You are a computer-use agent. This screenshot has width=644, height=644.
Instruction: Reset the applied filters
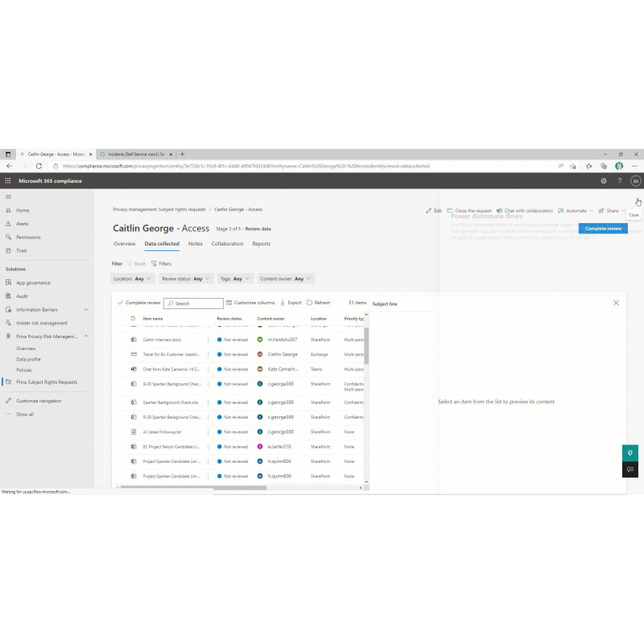coord(136,264)
